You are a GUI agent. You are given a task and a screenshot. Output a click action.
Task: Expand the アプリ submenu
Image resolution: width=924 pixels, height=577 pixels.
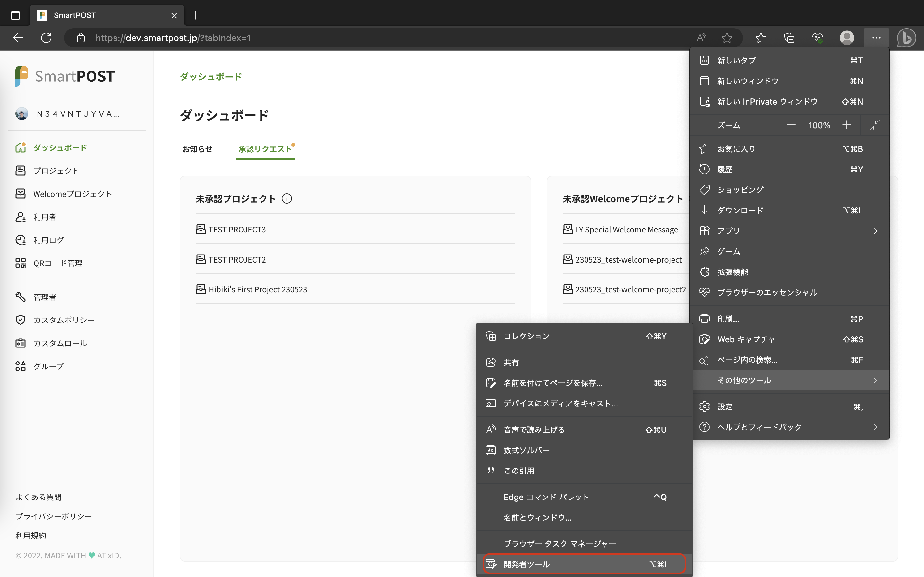coord(875,231)
